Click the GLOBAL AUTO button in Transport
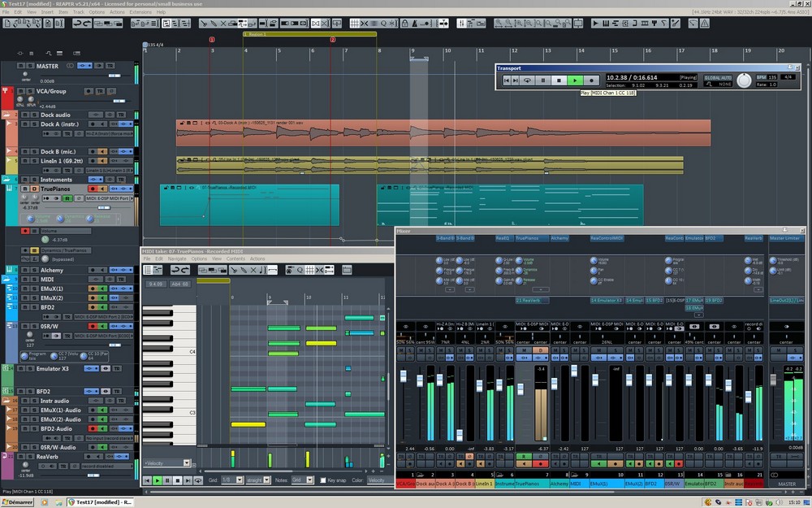 click(x=718, y=78)
